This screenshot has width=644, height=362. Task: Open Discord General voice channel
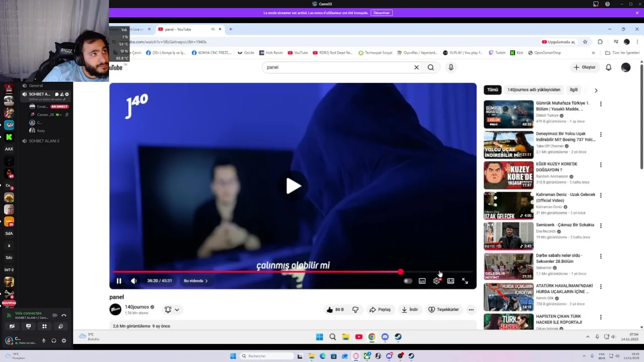click(36, 85)
